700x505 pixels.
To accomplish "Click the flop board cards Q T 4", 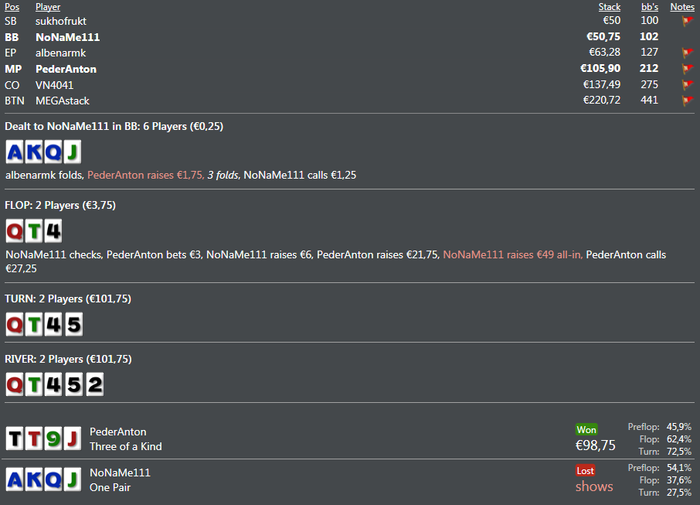I will [x=34, y=232].
